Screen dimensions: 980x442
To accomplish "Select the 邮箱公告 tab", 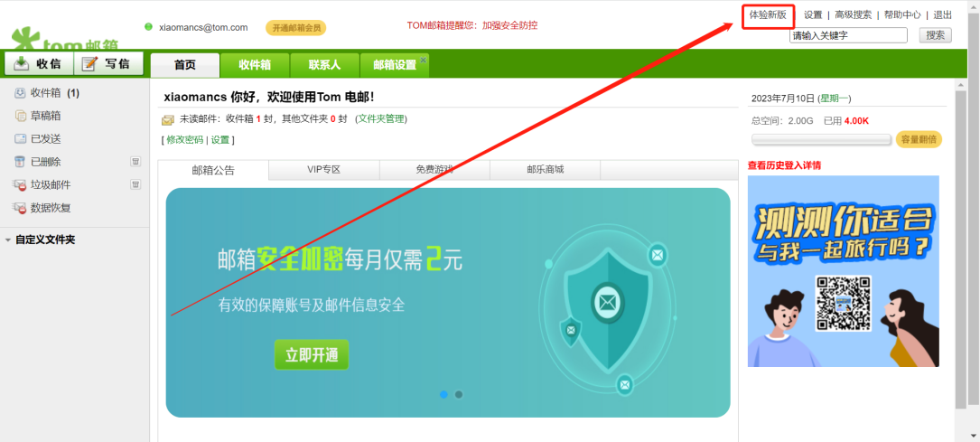I will point(214,169).
